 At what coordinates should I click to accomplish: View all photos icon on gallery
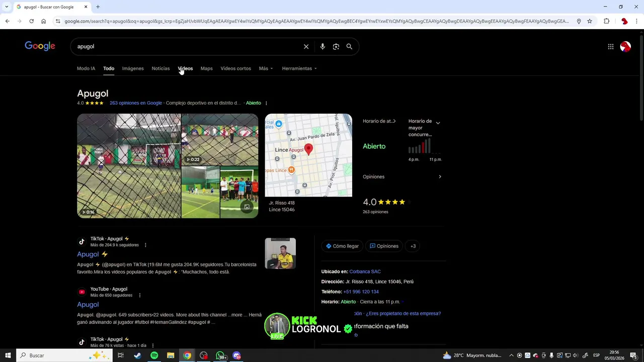click(x=247, y=207)
